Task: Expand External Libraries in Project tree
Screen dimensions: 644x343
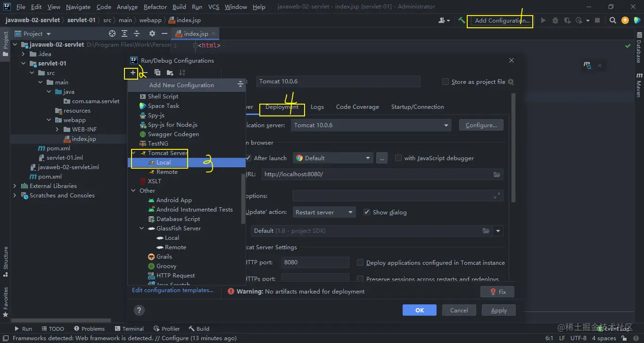Action: (x=15, y=186)
